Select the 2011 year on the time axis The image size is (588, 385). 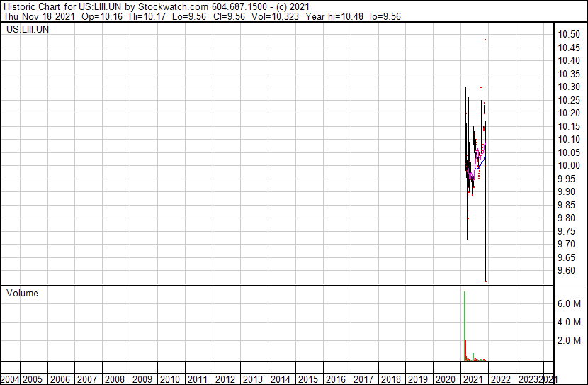point(198,379)
